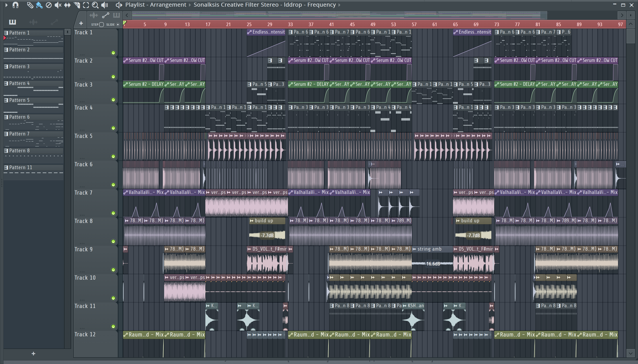Screen dimensions: 638x364
Task: Click the picker panel scroll handle
Action: coord(68,32)
